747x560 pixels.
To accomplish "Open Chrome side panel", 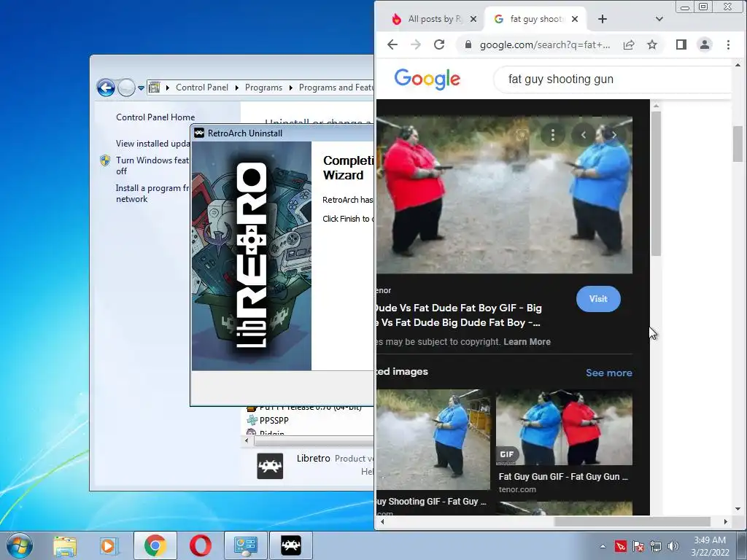I will [x=681, y=44].
